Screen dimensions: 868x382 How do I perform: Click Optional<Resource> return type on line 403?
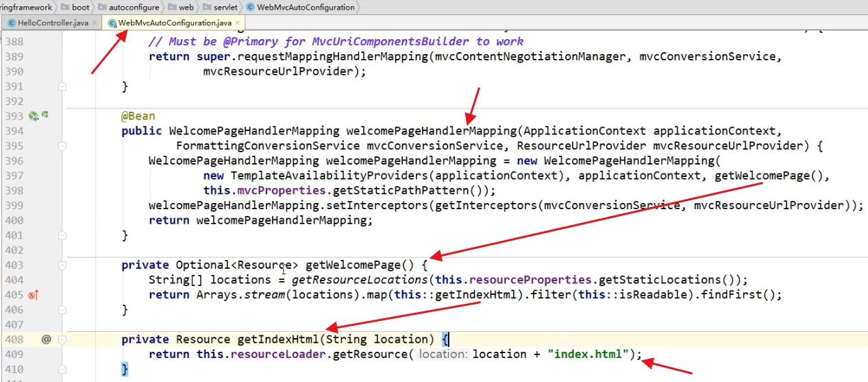237,265
